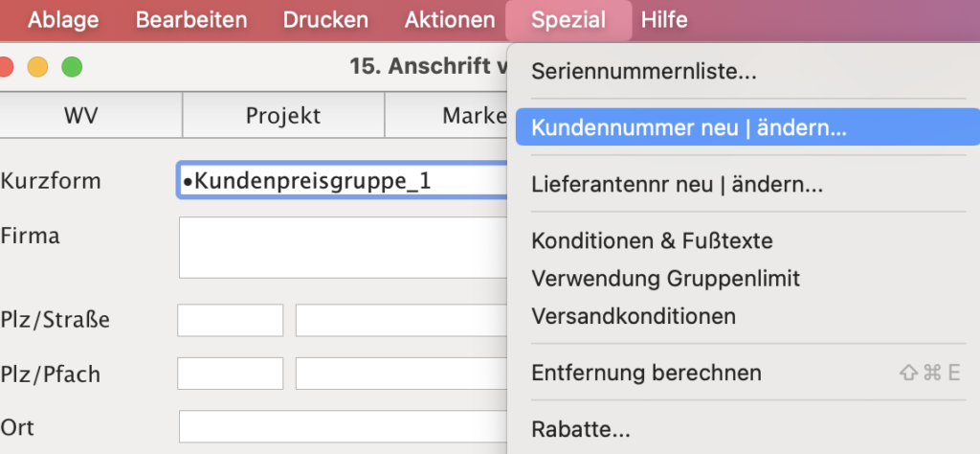
Task: Choose Lieferantennr neu | ändern menu entry
Action: 677,184
